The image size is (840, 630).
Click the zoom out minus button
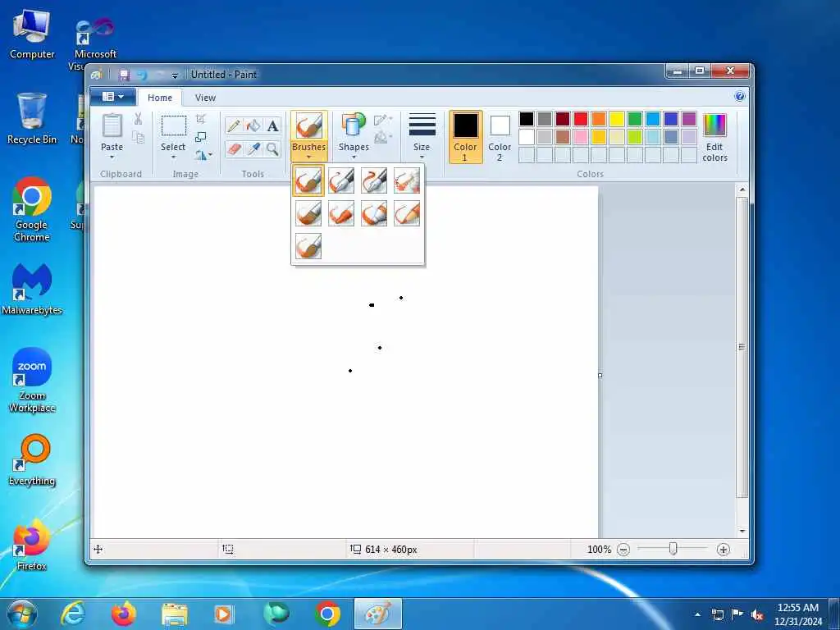point(623,549)
